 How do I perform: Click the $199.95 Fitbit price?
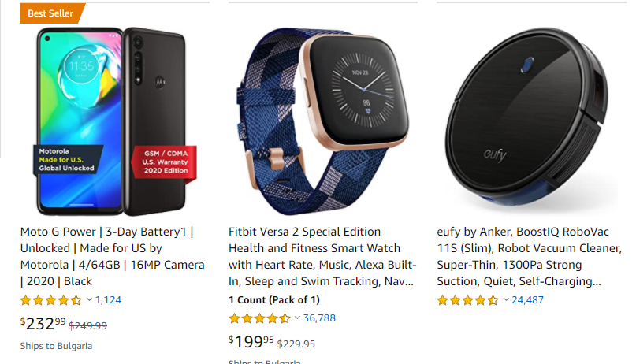pyautogui.click(x=251, y=341)
